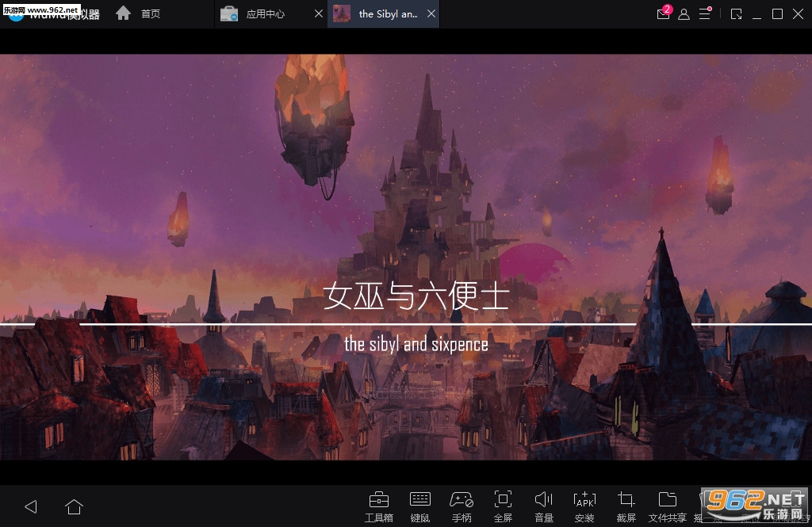Screen dimensions: 812x527
Task: Click the home house icon in tab bar
Action: (x=123, y=13)
